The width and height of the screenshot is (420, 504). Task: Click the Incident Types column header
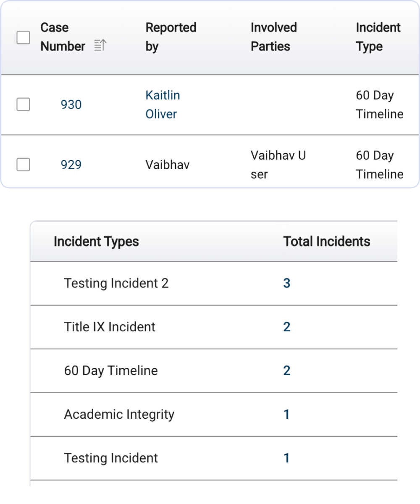coord(96,241)
